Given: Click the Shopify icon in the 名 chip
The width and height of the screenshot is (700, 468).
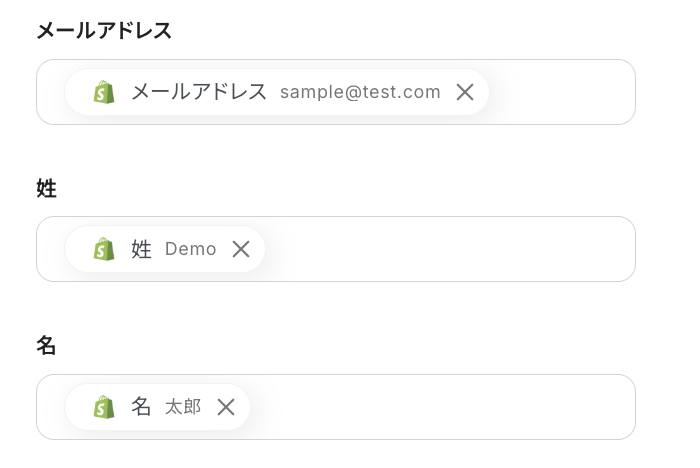Looking at the screenshot, I should (104, 407).
